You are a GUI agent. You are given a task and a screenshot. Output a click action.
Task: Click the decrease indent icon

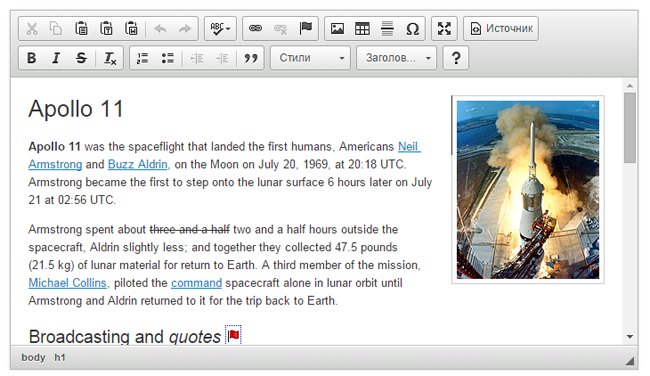(196, 58)
